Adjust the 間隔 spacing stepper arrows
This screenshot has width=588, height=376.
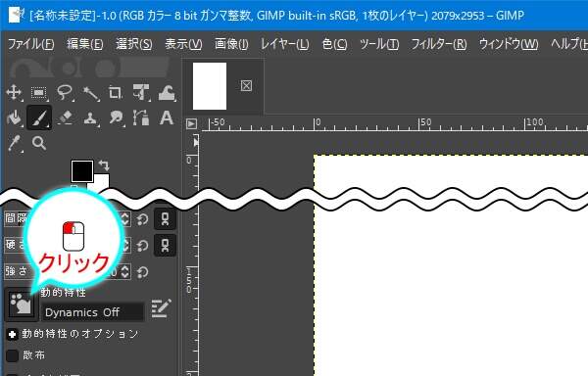click(124, 219)
